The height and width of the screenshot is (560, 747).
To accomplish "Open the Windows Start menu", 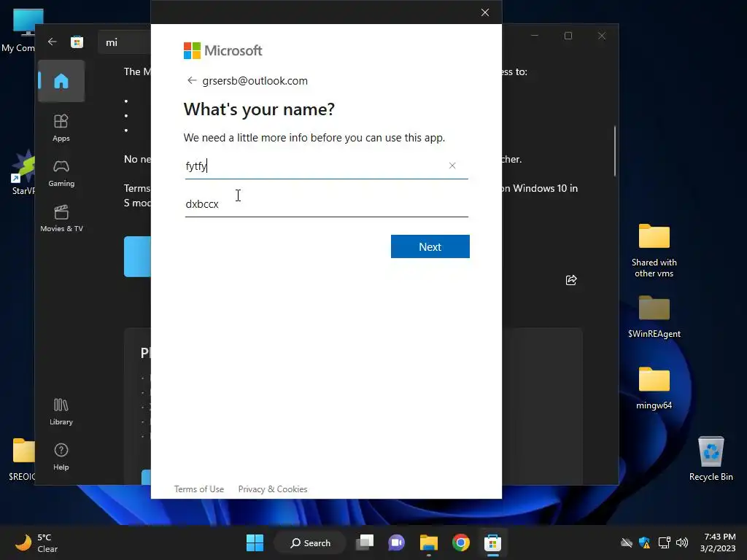I will [255, 542].
